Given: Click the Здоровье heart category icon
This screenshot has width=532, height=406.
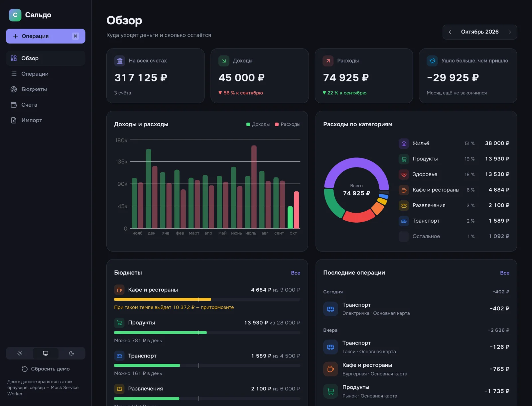Looking at the screenshot, I should click(x=404, y=174).
